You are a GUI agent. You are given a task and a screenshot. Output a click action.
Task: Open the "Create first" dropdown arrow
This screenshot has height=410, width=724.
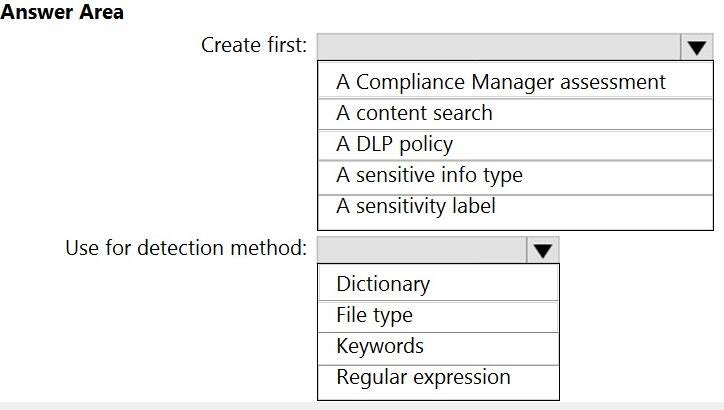[696, 47]
